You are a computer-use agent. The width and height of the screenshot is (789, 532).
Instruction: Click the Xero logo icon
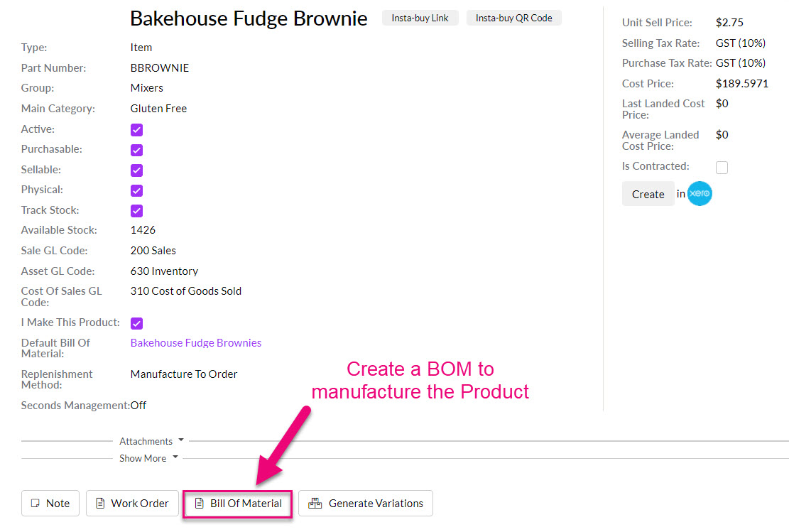pyautogui.click(x=700, y=194)
